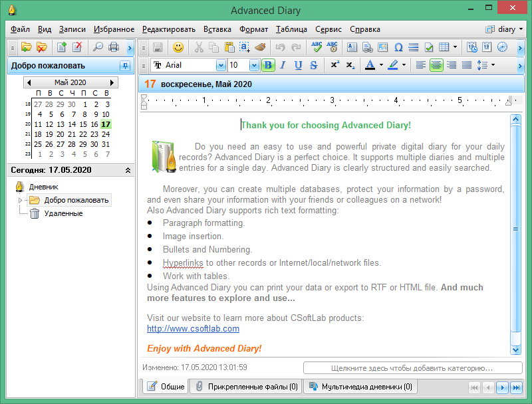Open the Формат menu
The width and height of the screenshot is (532, 404).
point(253,29)
